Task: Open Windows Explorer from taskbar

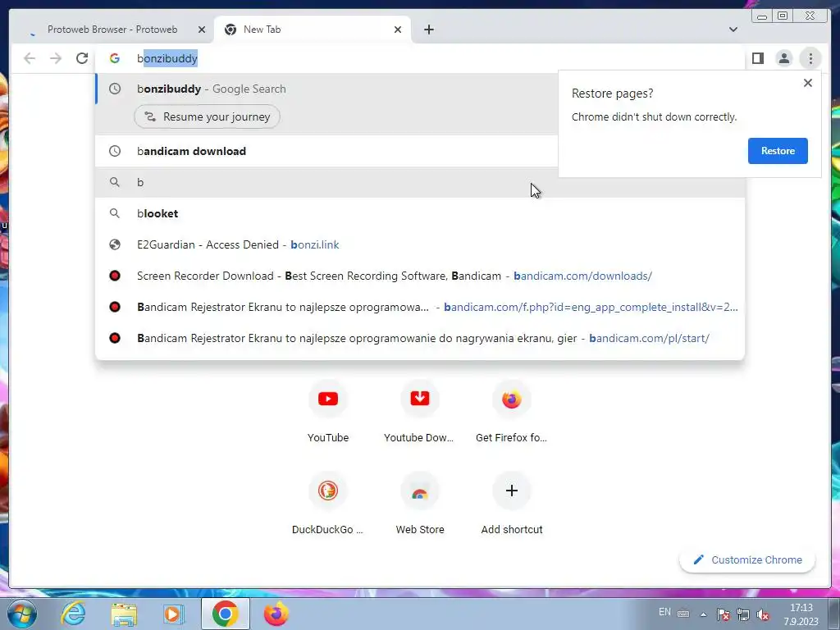Action: [124, 614]
